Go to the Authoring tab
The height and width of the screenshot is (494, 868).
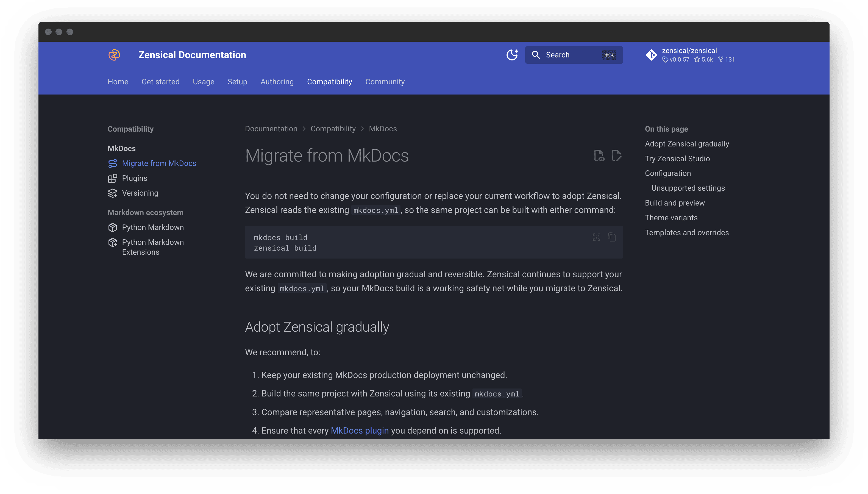tap(277, 82)
